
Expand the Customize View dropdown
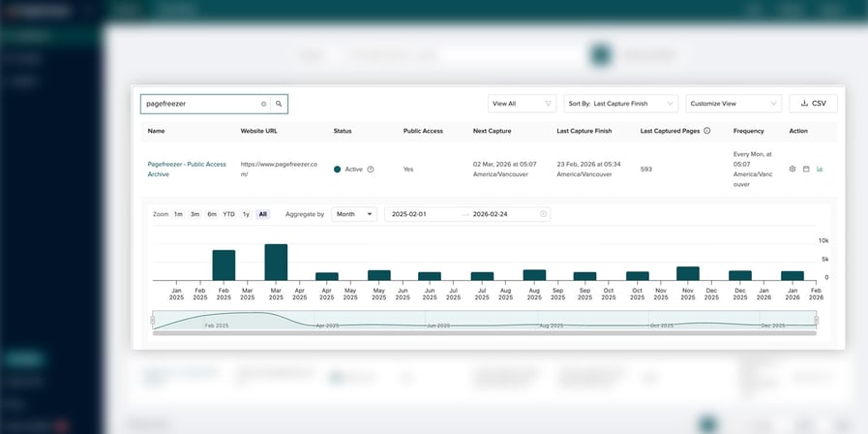733,104
